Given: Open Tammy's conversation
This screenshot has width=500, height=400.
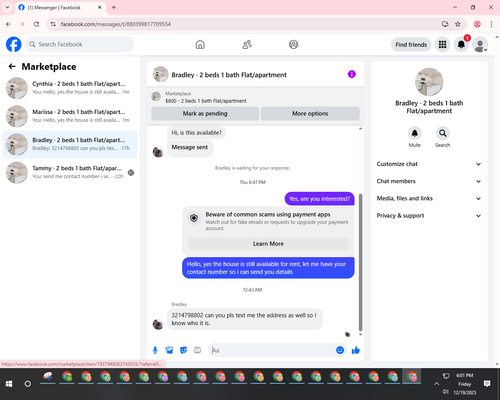Looking at the screenshot, I should pos(70,172).
